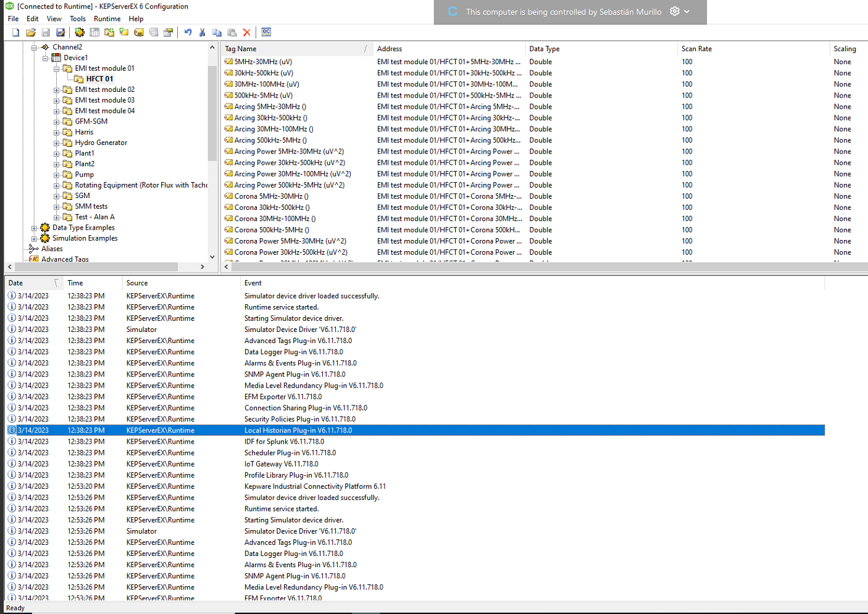Expand the Pump tag group
Image resolution: width=868 pixels, height=614 pixels.
57,175
